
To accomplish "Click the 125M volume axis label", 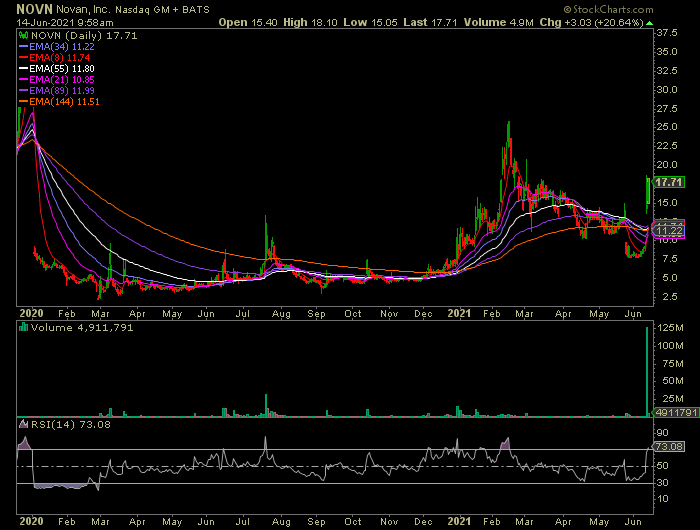I will point(670,328).
